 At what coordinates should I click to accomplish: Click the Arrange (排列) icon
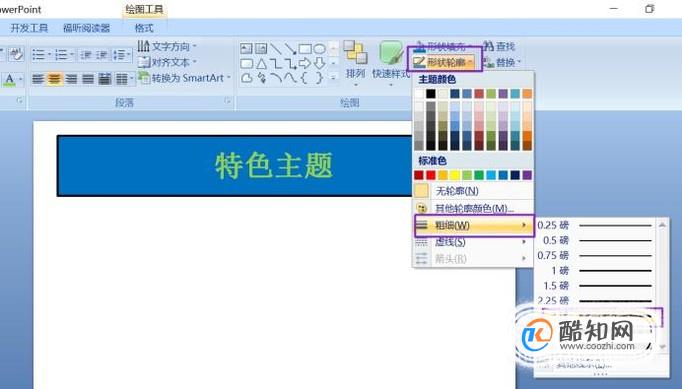(x=355, y=62)
